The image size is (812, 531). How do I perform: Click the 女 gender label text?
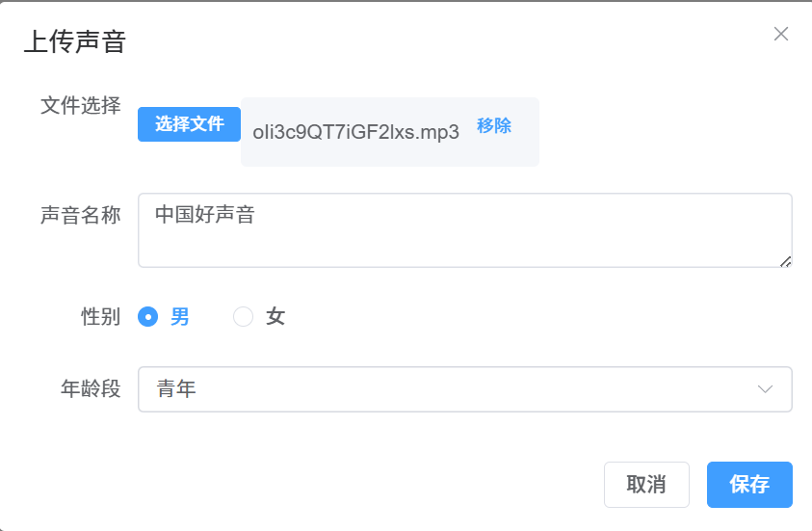click(x=275, y=316)
